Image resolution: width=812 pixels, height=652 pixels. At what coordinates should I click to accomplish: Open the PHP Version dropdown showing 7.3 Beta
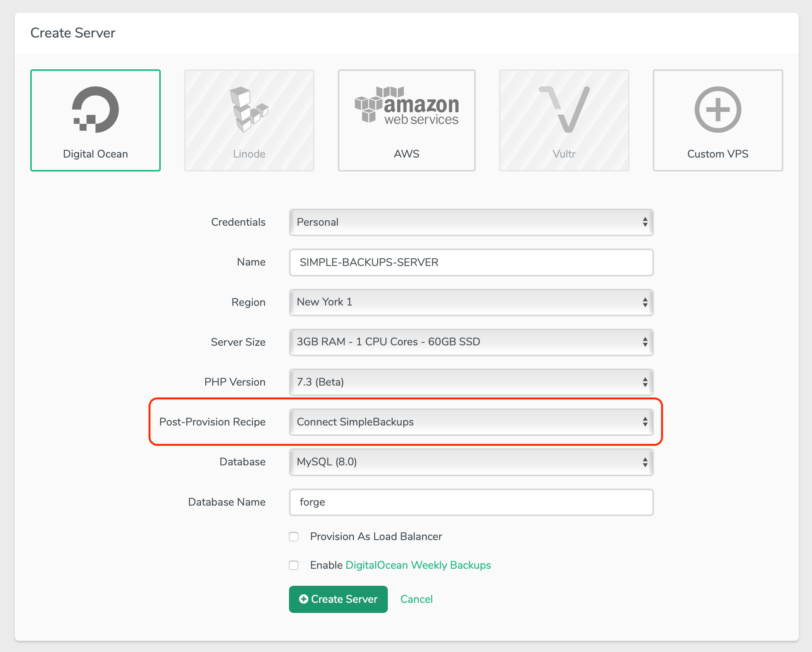point(471,382)
